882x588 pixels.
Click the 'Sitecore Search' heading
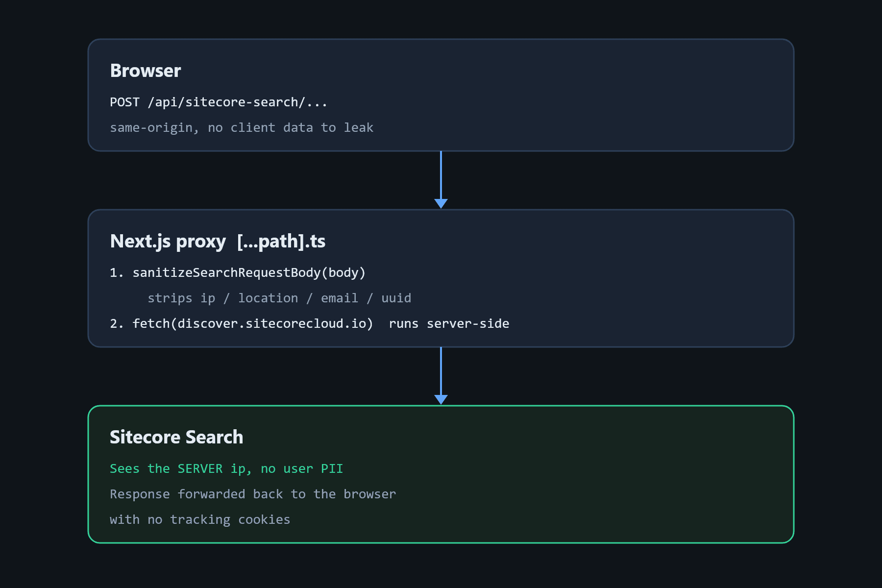point(176,437)
